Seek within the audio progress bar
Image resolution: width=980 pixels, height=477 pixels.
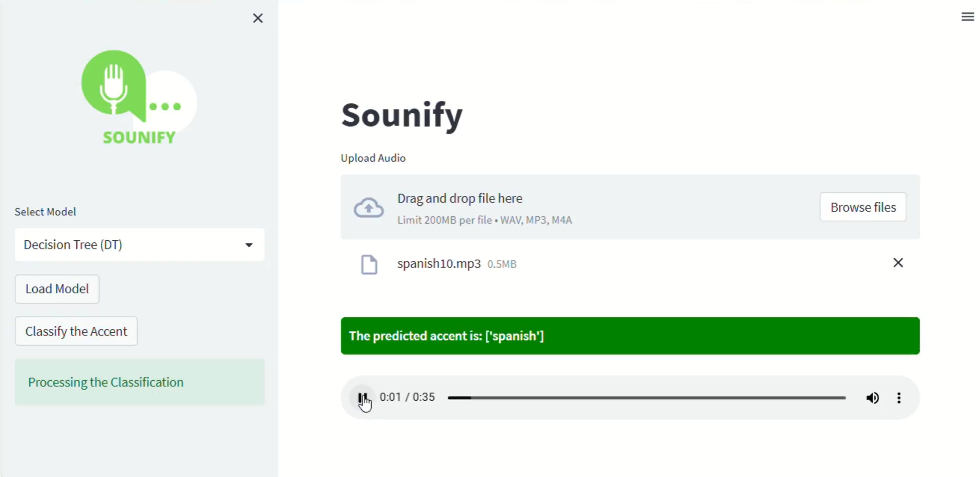click(647, 398)
